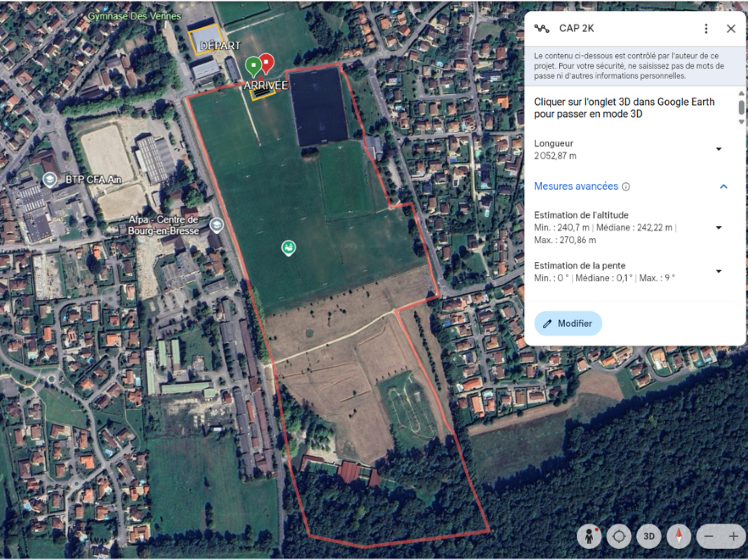Zoom out with the minus button
The height and width of the screenshot is (560, 748).
click(709, 537)
